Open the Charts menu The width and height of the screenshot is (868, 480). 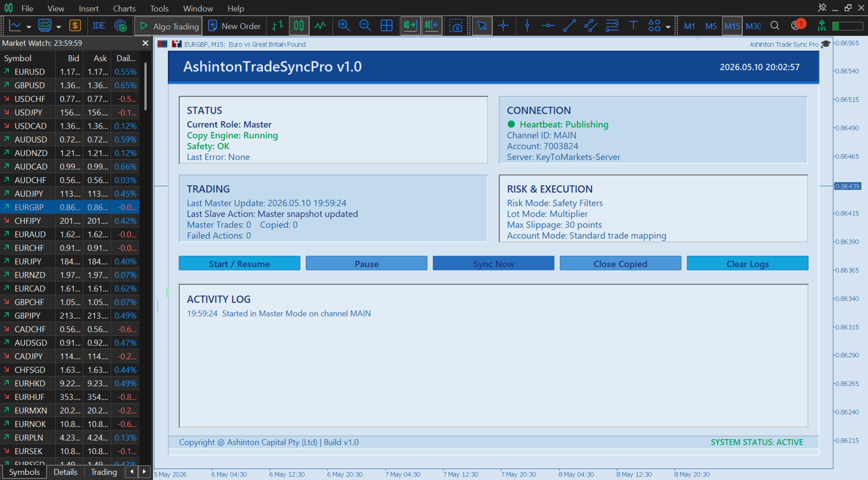(x=124, y=8)
